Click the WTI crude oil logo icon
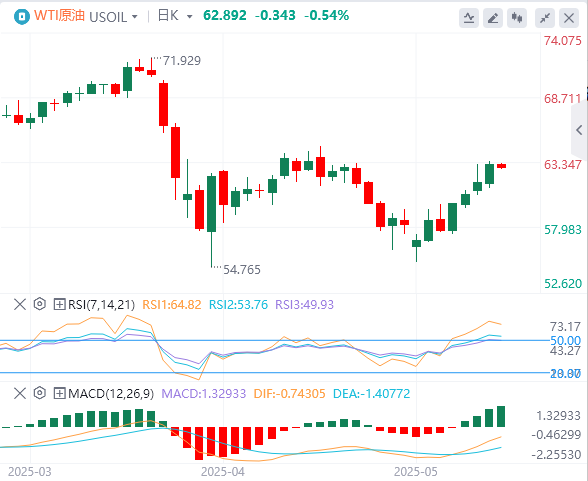Viewport: 588px width, 481px height. (22, 16)
